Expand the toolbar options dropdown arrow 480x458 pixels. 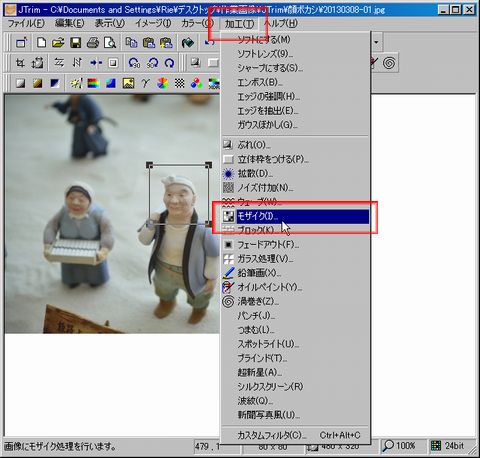click(x=376, y=42)
